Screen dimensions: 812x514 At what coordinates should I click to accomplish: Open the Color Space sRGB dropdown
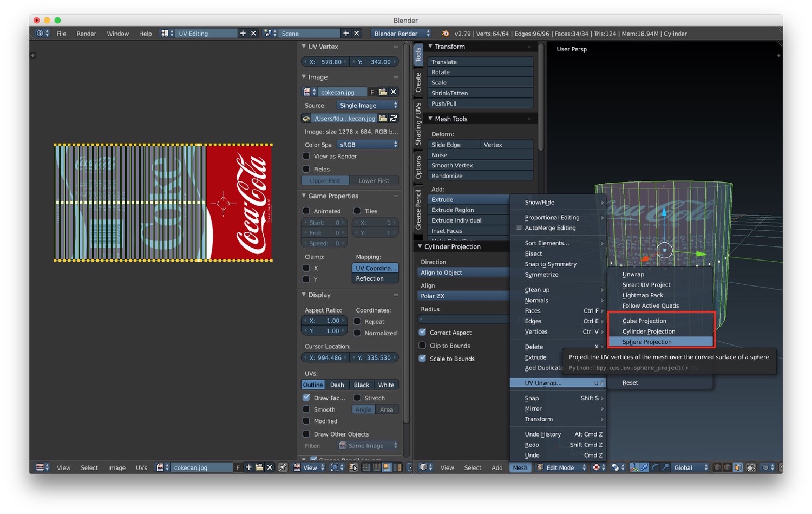pos(368,145)
